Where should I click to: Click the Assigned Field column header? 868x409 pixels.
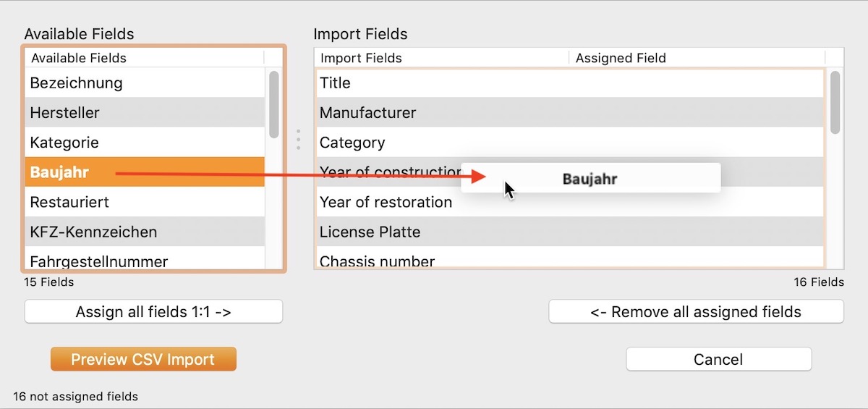[x=697, y=58]
